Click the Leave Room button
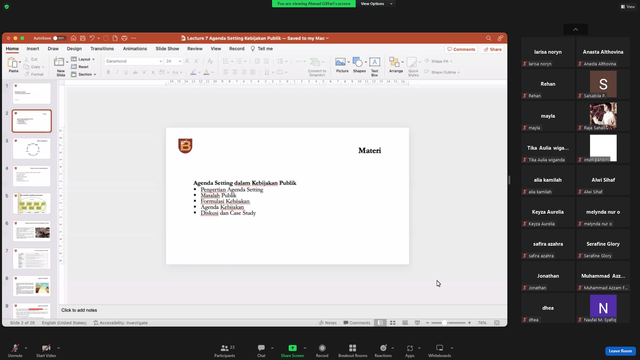Viewport: 640px width, 360px height. point(620,351)
